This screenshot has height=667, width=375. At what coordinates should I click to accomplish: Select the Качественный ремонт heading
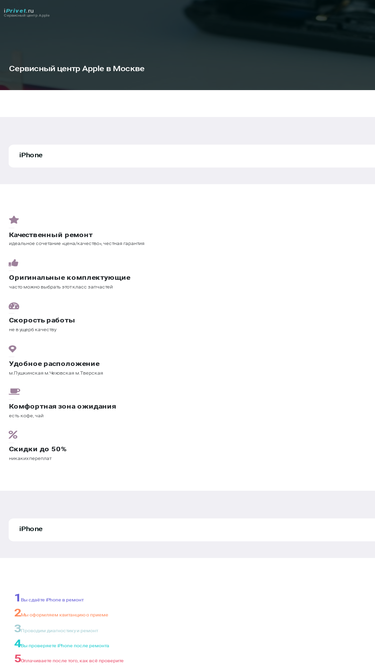click(x=51, y=235)
